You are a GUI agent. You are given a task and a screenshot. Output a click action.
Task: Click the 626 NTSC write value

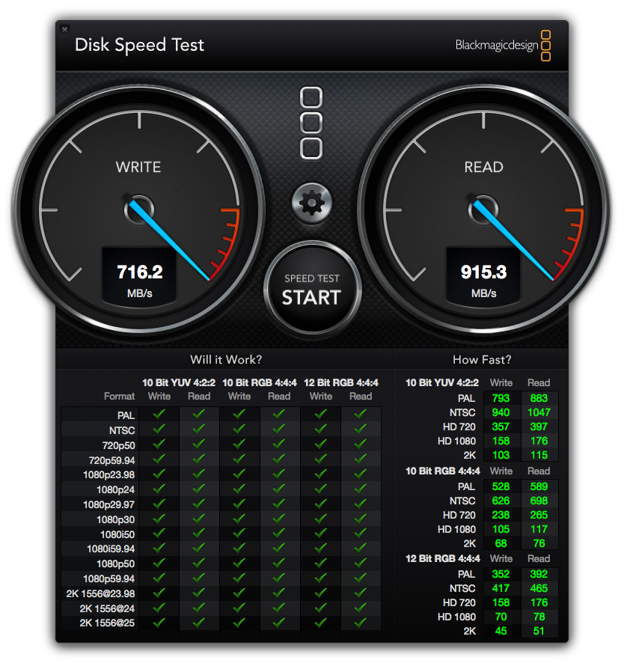click(x=501, y=501)
